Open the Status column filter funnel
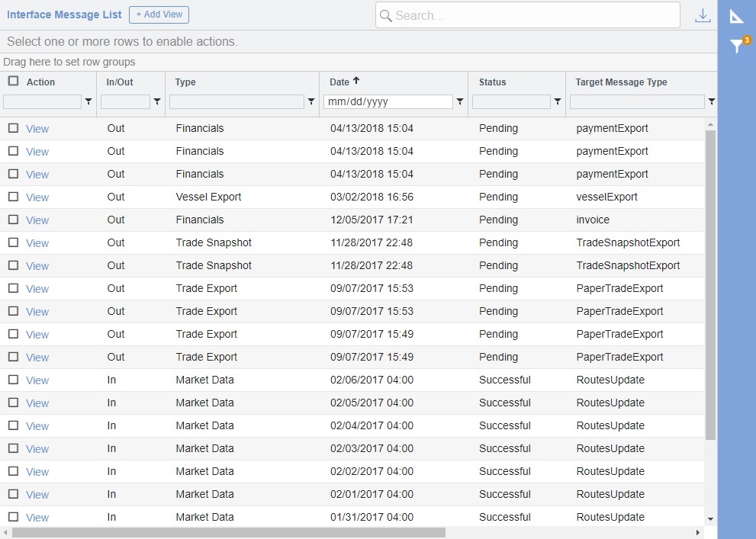The width and height of the screenshot is (756, 539). [x=558, y=101]
